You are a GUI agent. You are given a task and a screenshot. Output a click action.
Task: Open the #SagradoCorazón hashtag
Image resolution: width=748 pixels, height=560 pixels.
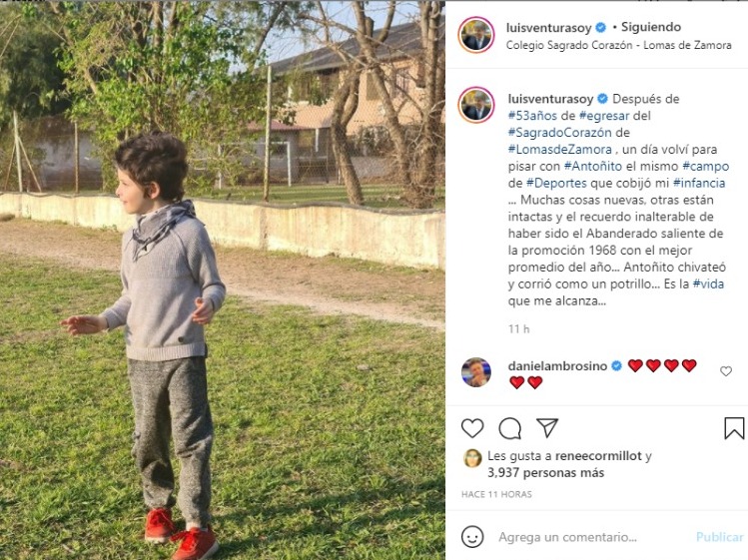pyautogui.click(x=559, y=132)
